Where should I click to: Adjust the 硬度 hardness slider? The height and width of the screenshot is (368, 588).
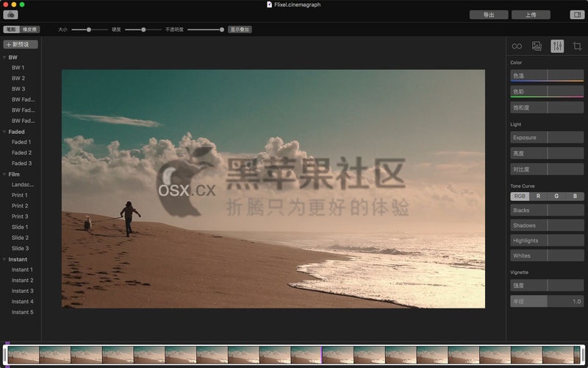pos(143,29)
